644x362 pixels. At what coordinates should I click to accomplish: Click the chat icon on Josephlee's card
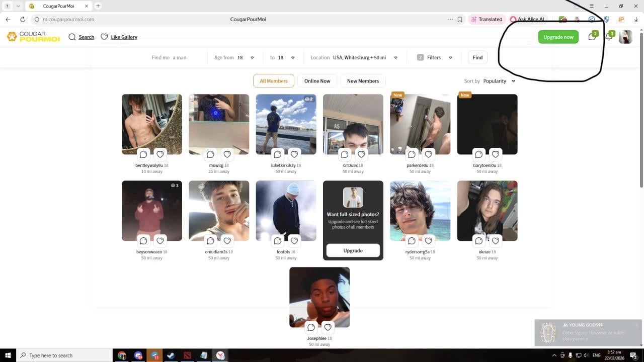pos(311,327)
